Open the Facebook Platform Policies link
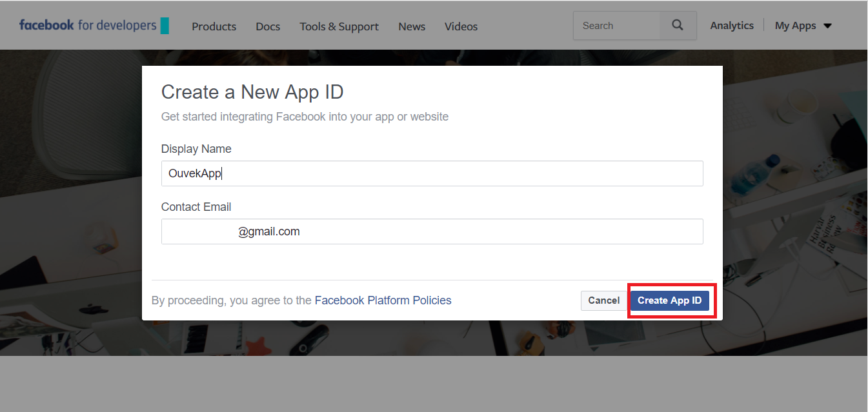868x412 pixels. [x=383, y=300]
